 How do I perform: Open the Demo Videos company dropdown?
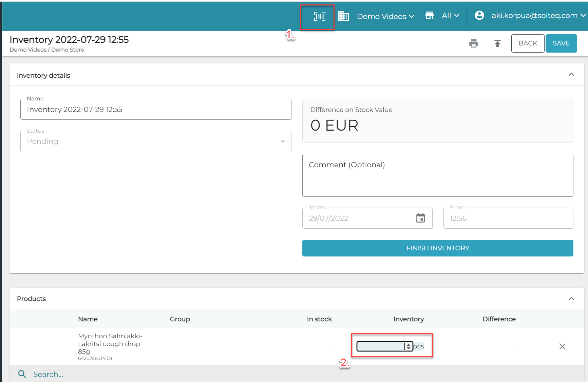tap(385, 16)
